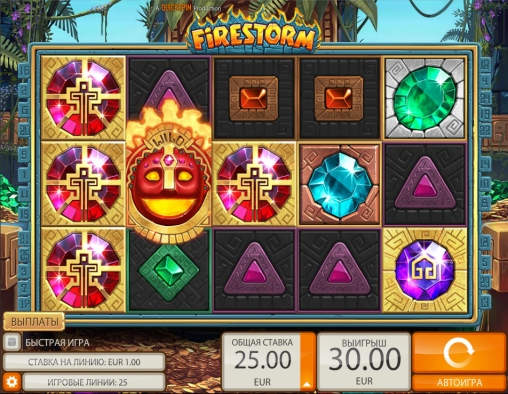Open the Выплаты paytable
Image resolution: width=508 pixels, height=394 pixels.
[34, 322]
